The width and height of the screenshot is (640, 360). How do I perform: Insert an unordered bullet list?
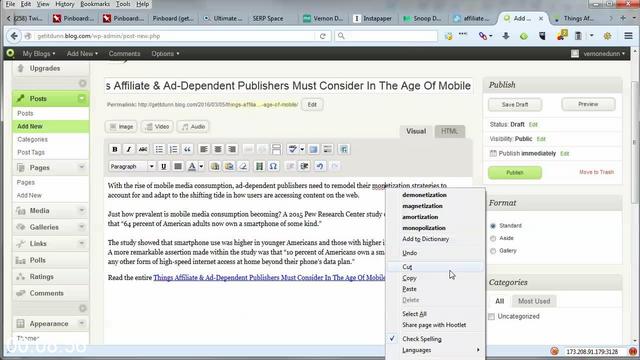pos(159,149)
